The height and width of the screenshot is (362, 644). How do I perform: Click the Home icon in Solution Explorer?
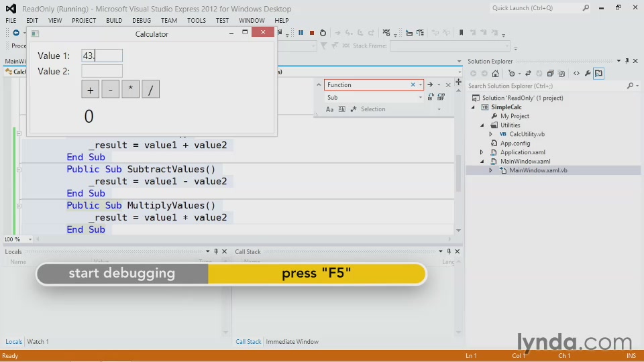(495, 74)
